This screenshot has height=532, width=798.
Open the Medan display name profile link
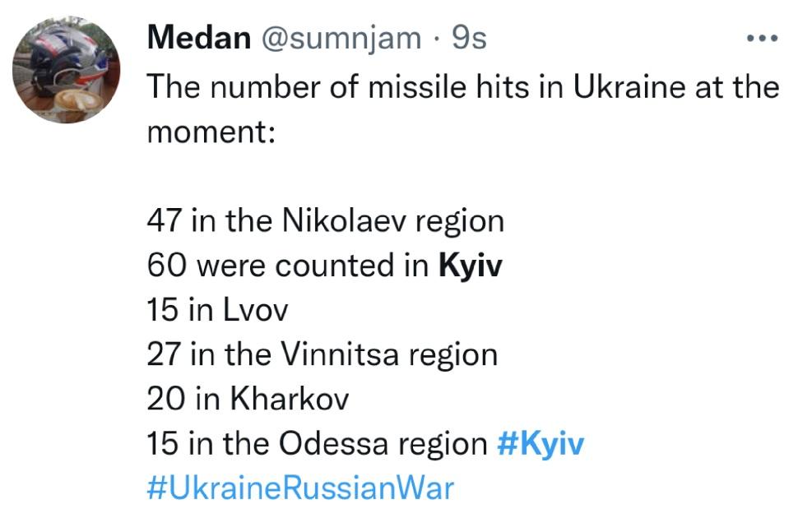(199, 38)
